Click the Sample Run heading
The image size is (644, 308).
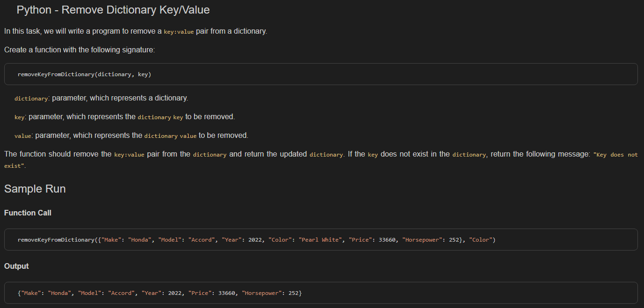[35, 189]
